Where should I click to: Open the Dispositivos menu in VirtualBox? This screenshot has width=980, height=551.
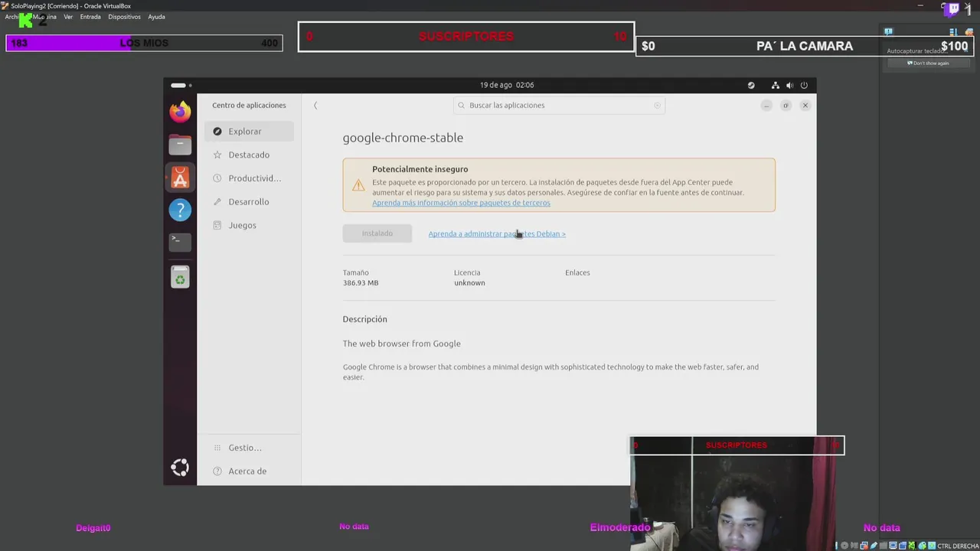click(x=124, y=17)
